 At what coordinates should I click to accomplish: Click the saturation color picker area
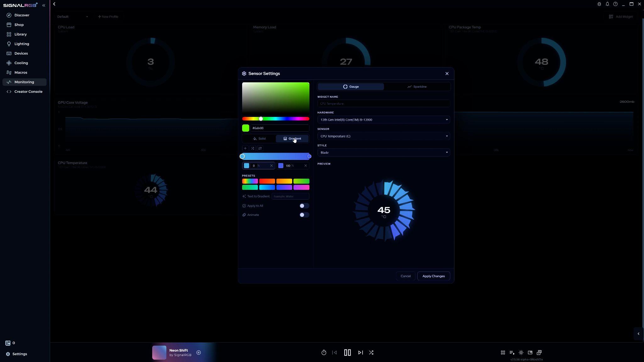(x=276, y=98)
